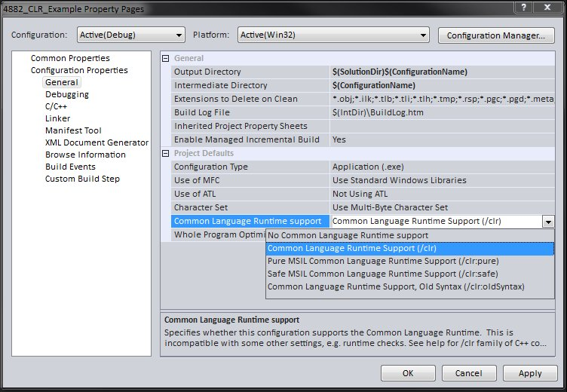The width and height of the screenshot is (567, 392).
Task: Select Old Syntax /clr:oldSyntax option
Action: [x=395, y=286]
